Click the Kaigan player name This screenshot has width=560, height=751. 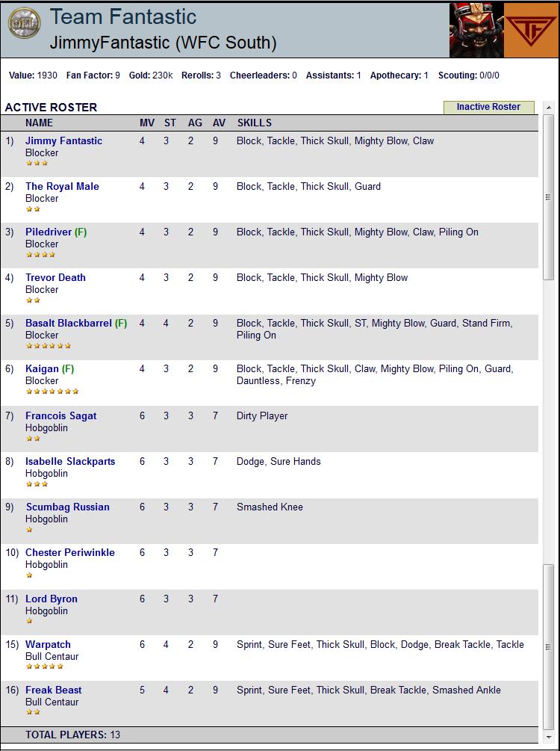click(x=42, y=369)
